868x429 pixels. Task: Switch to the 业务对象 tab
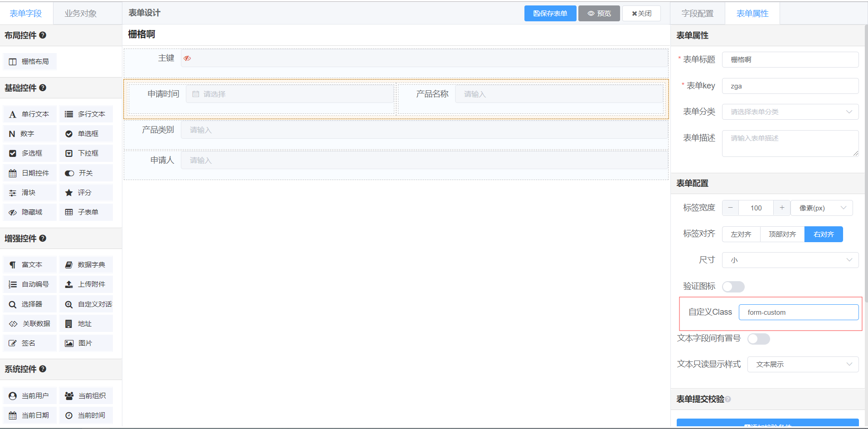pos(81,14)
